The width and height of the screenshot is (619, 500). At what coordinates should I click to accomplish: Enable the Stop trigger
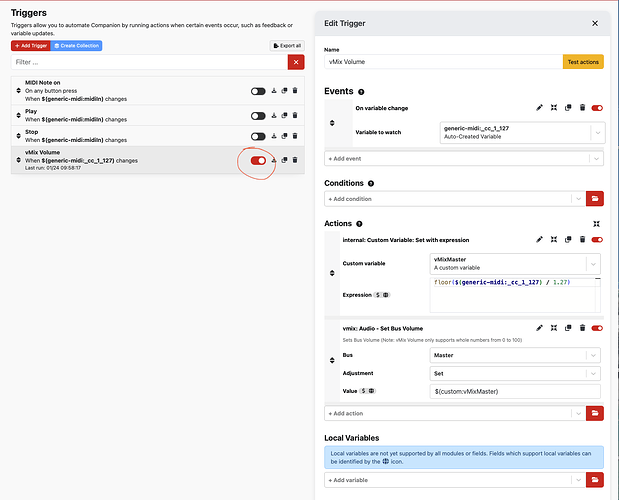tap(258, 136)
